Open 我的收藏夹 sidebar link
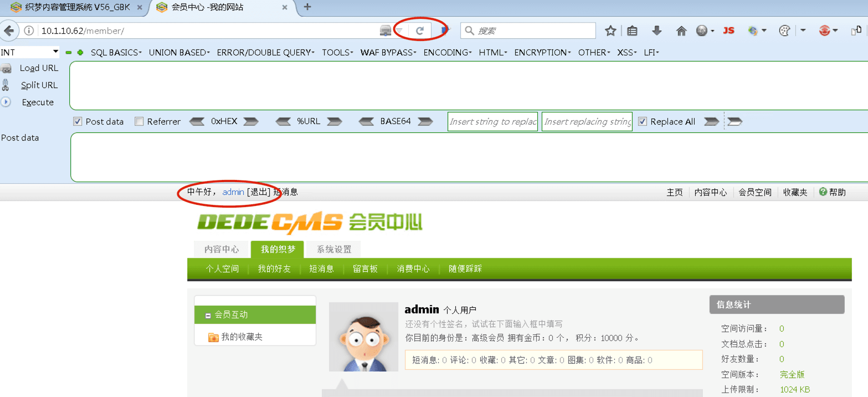Image resolution: width=868 pixels, height=397 pixels. point(242,337)
